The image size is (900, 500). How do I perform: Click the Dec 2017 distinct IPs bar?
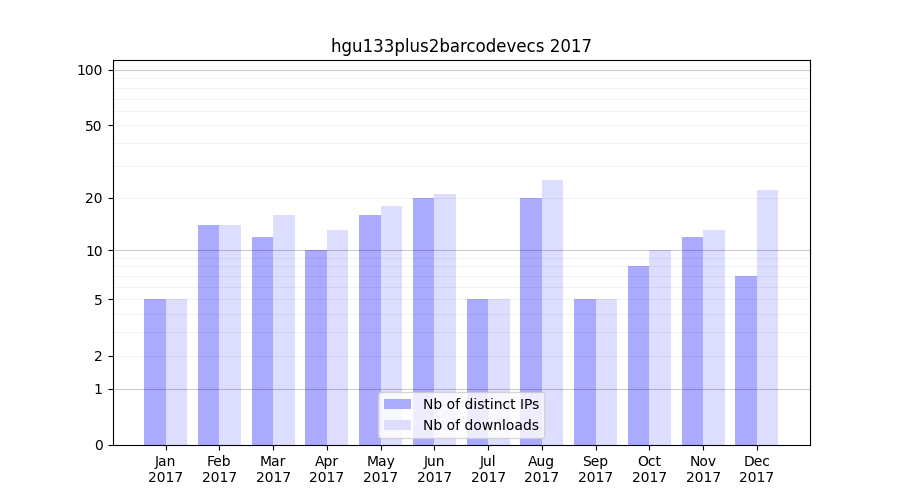tap(746, 360)
